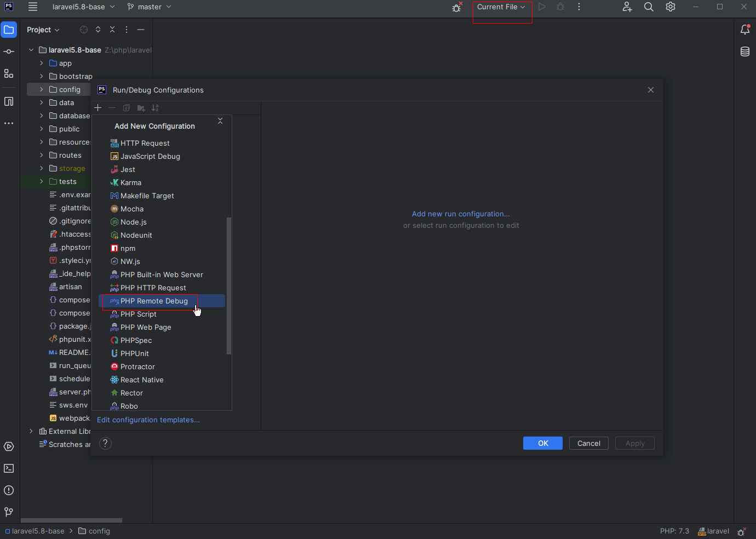Open the Git tool window
The height and width of the screenshot is (539, 756).
[9, 512]
